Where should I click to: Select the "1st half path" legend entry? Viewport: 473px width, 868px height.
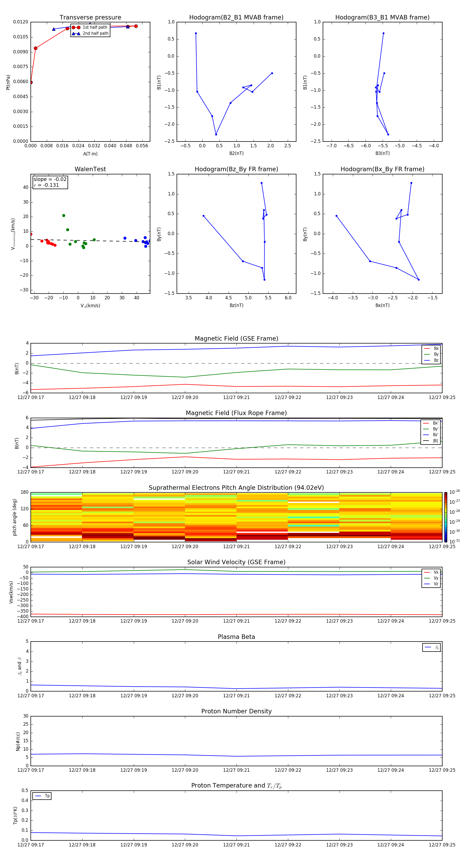tap(90, 27)
